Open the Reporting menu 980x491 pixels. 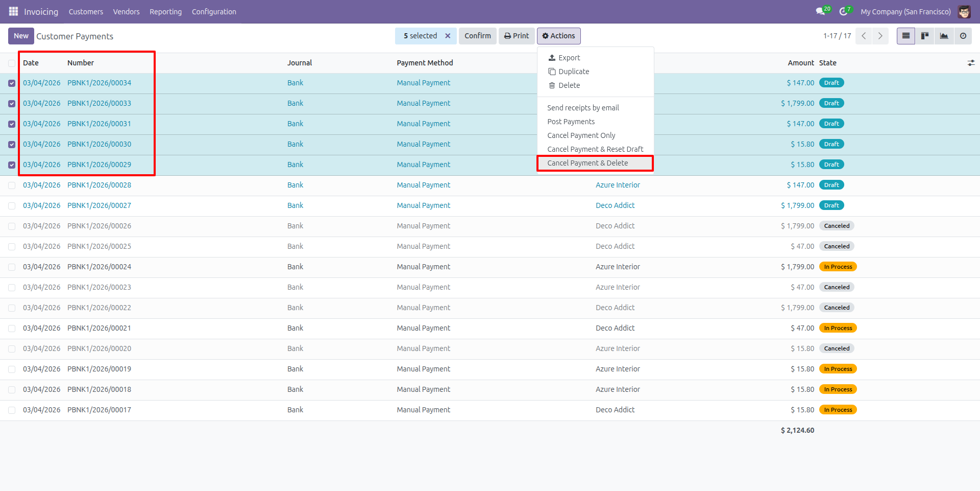pos(165,12)
